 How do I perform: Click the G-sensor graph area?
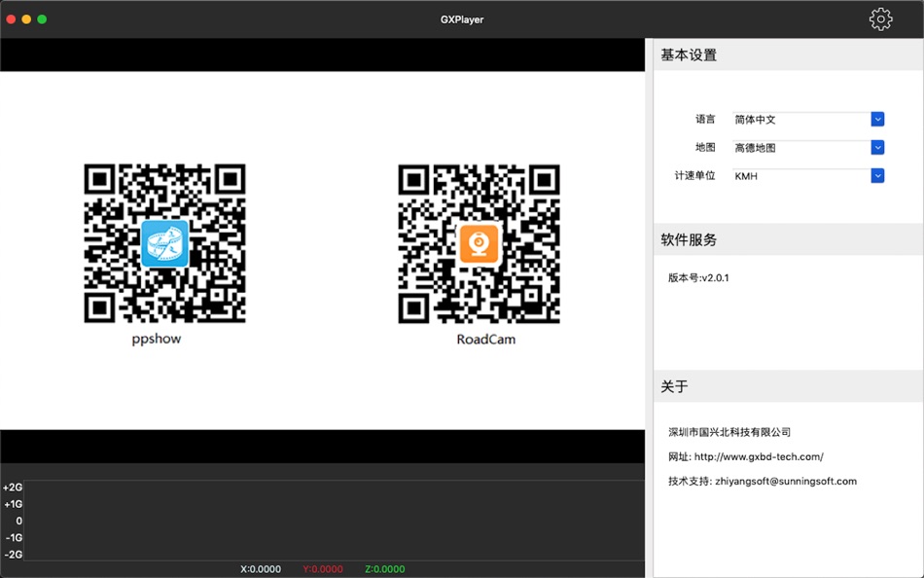click(335, 521)
